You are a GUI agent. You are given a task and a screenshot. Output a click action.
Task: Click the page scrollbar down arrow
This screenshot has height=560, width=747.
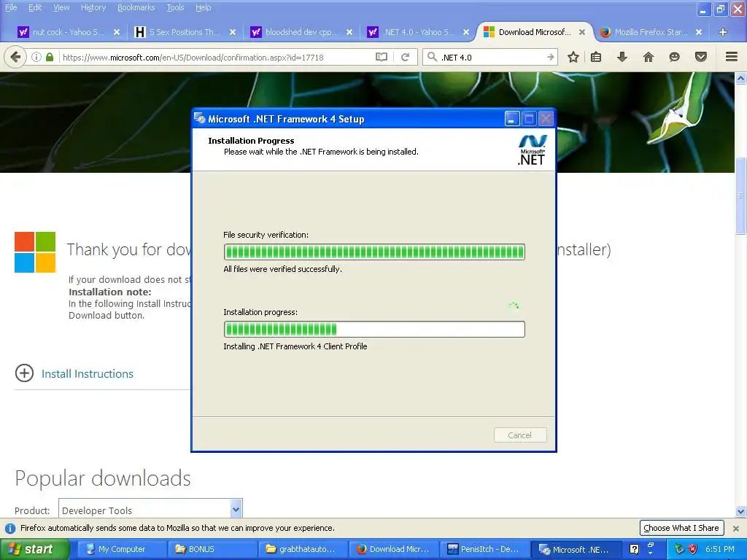click(740, 512)
